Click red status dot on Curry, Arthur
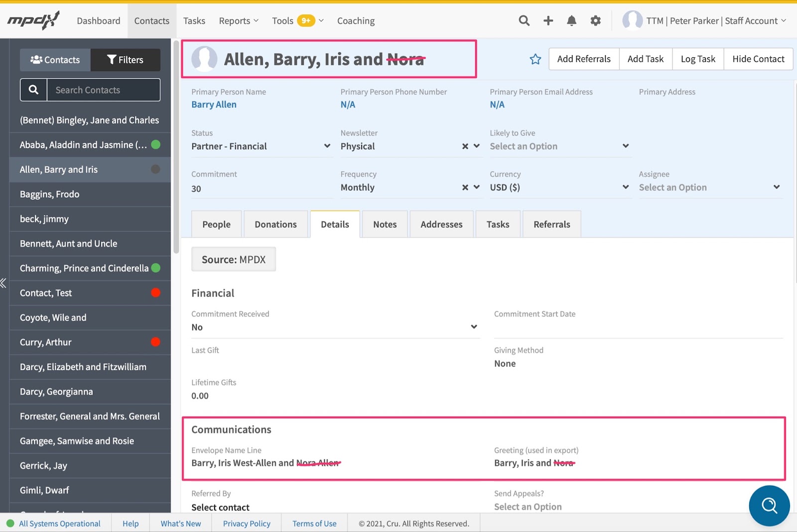 coord(155,341)
